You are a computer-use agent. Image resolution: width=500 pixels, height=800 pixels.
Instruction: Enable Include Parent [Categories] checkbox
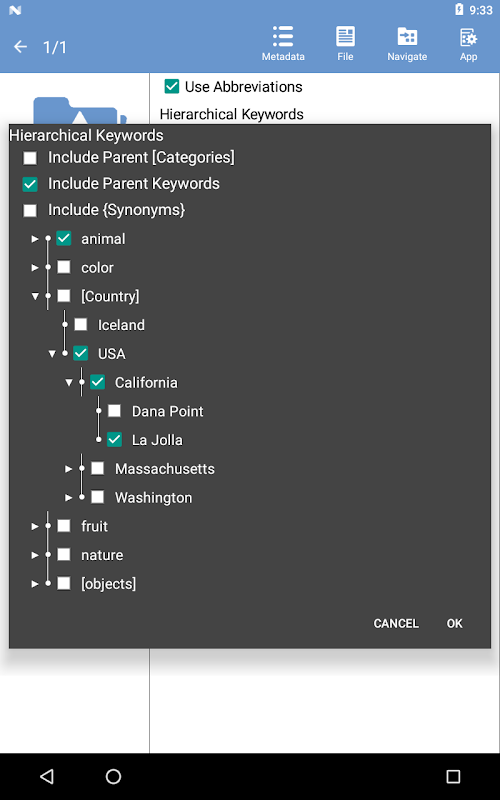pos(30,158)
